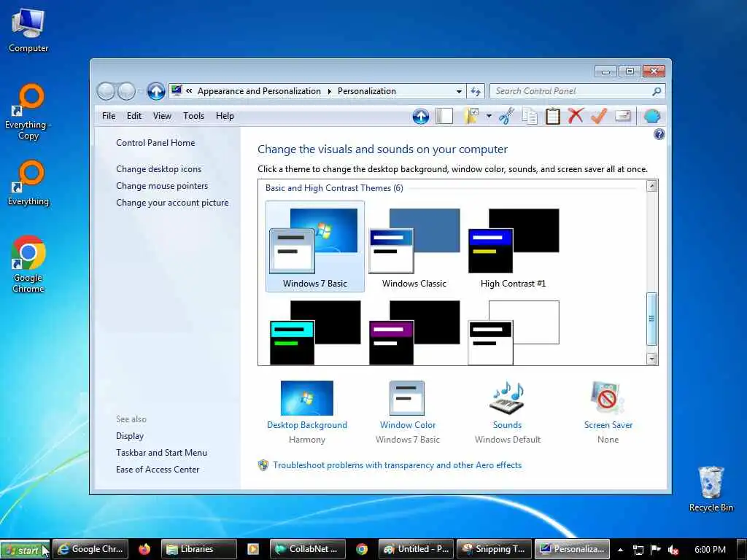This screenshot has width=747, height=560.
Task: Click the 6:00 PM taskbar clock
Action: click(x=710, y=550)
